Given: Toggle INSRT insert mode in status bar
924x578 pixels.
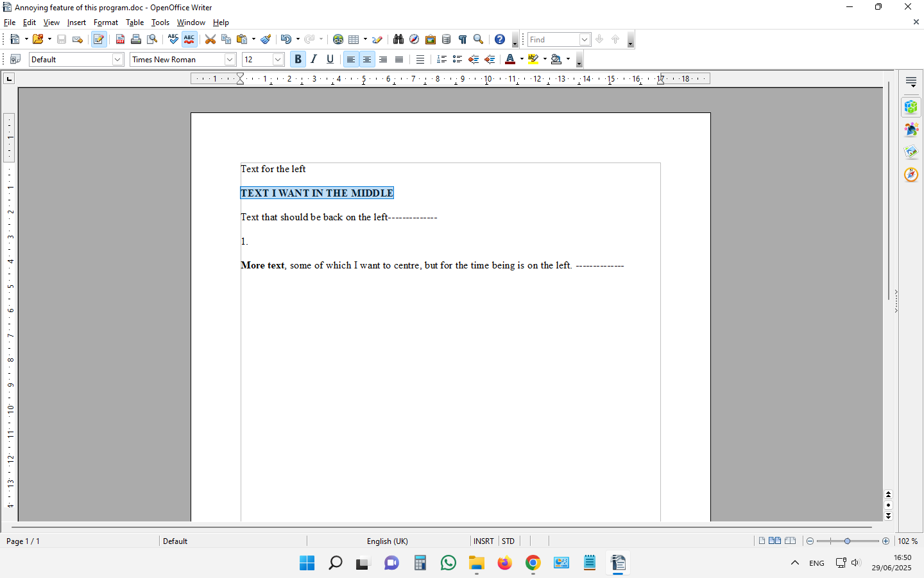Looking at the screenshot, I should click(484, 541).
